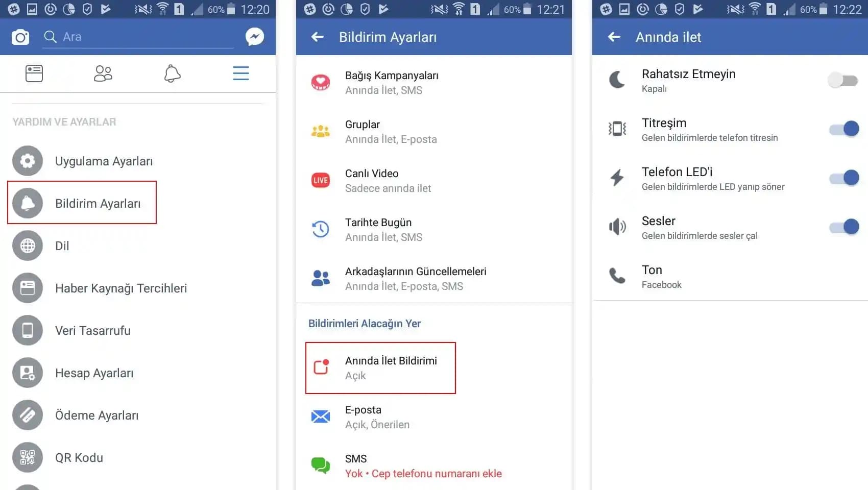The width and height of the screenshot is (868, 490).
Task: Tap back arrow on Anında ilet screen
Action: pyautogui.click(x=613, y=37)
